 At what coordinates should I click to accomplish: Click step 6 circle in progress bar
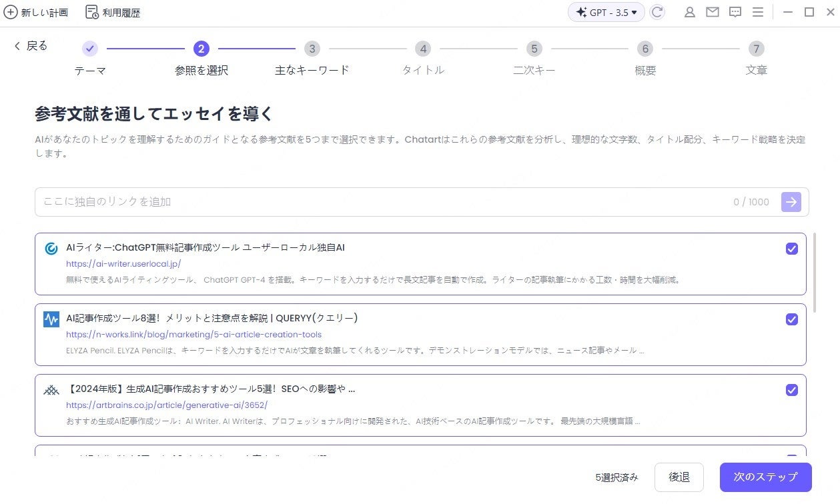coord(645,49)
